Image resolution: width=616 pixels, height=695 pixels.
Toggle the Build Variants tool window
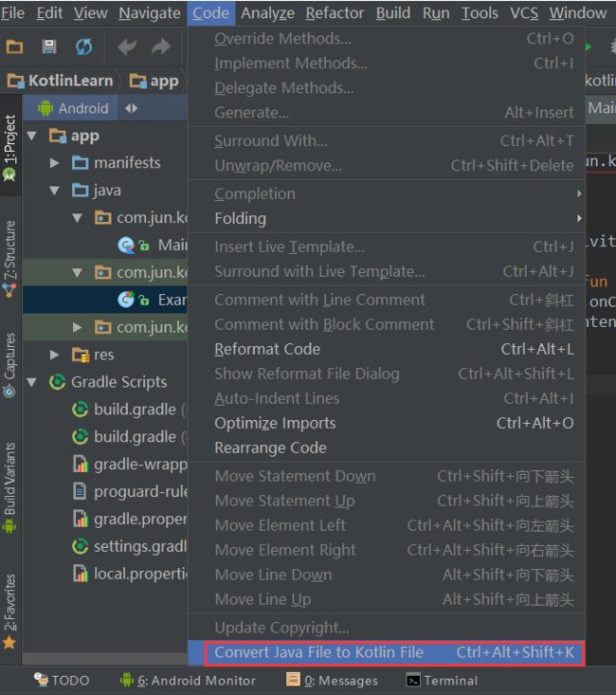coord(10,487)
